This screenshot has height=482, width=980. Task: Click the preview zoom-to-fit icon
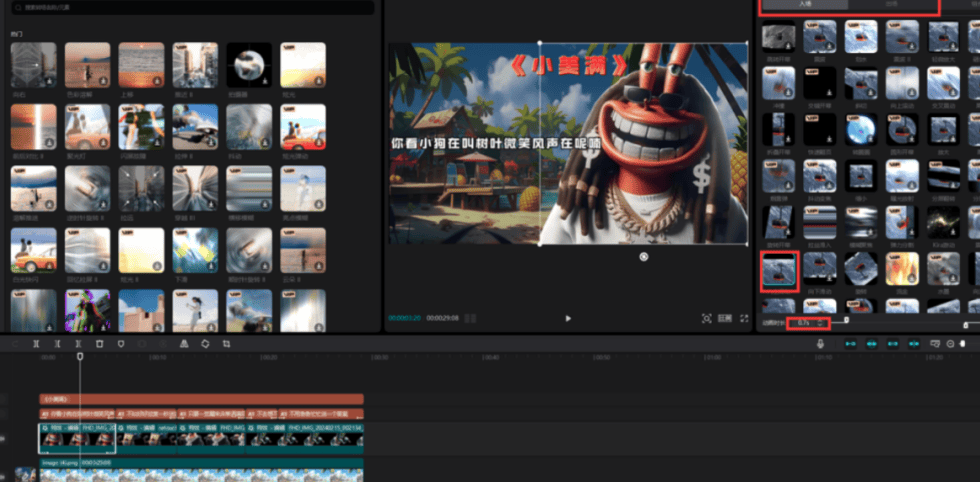pos(707,318)
